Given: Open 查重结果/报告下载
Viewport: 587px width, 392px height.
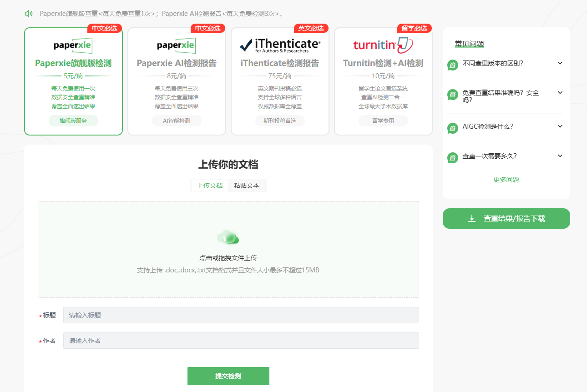Looking at the screenshot, I should coord(506,219).
